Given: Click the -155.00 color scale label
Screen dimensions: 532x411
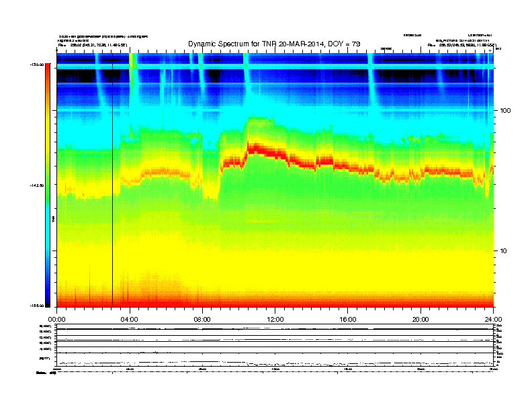Looking at the screenshot, I should coord(37,306).
